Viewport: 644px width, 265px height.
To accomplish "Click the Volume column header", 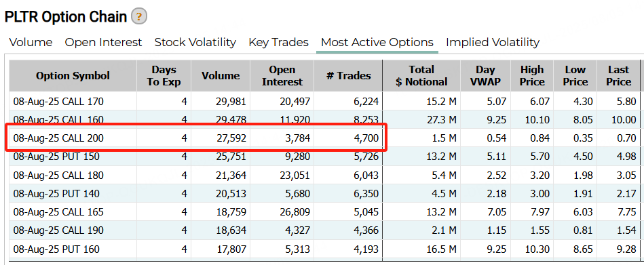I will click(x=221, y=75).
